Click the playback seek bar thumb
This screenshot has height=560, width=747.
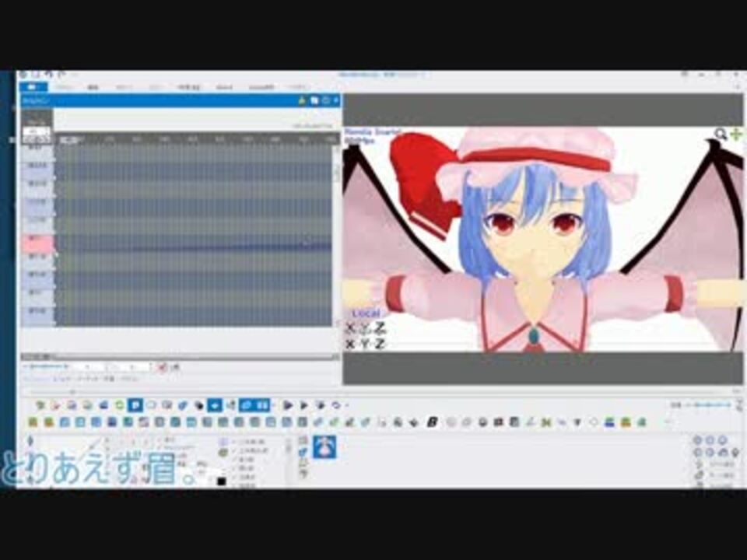point(73,391)
